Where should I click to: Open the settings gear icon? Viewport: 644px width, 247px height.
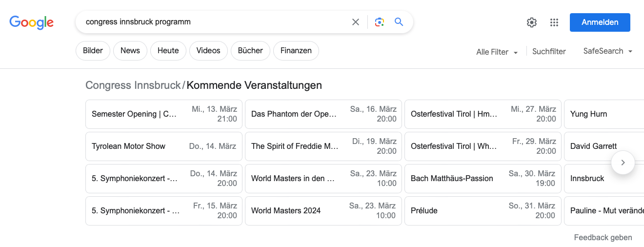pos(532,22)
